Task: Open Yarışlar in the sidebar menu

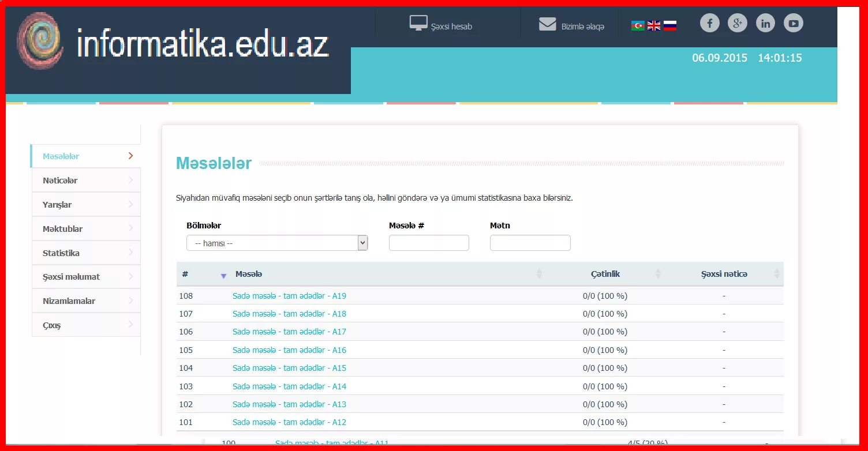Action: tap(86, 205)
